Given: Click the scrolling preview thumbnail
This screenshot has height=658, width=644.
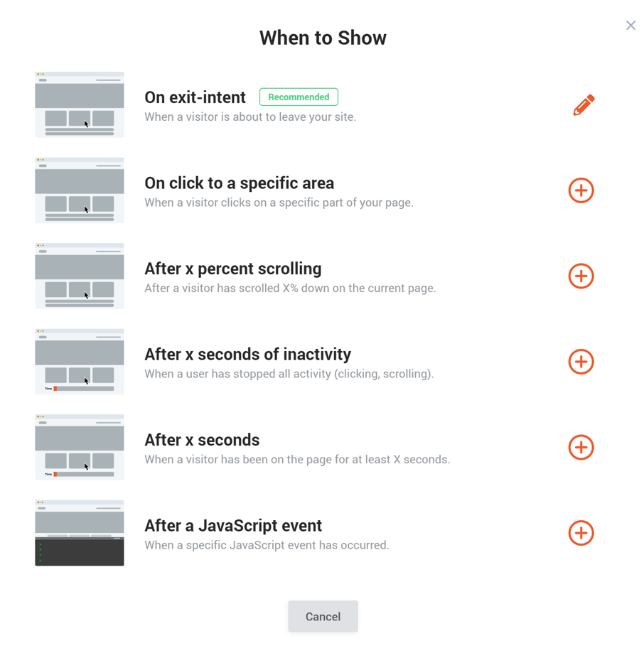Looking at the screenshot, I should (79, 276).
